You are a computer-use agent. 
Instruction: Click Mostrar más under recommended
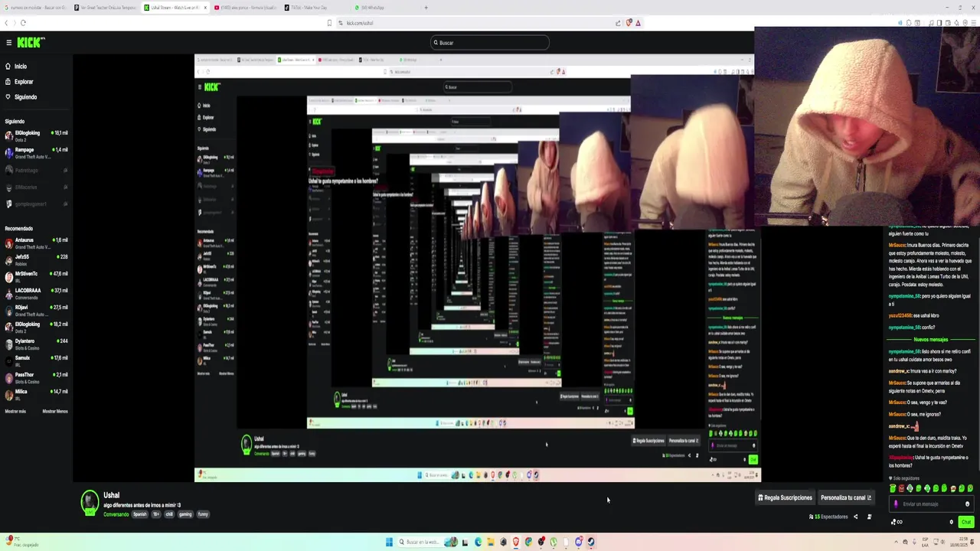click(x=15, y=411)
